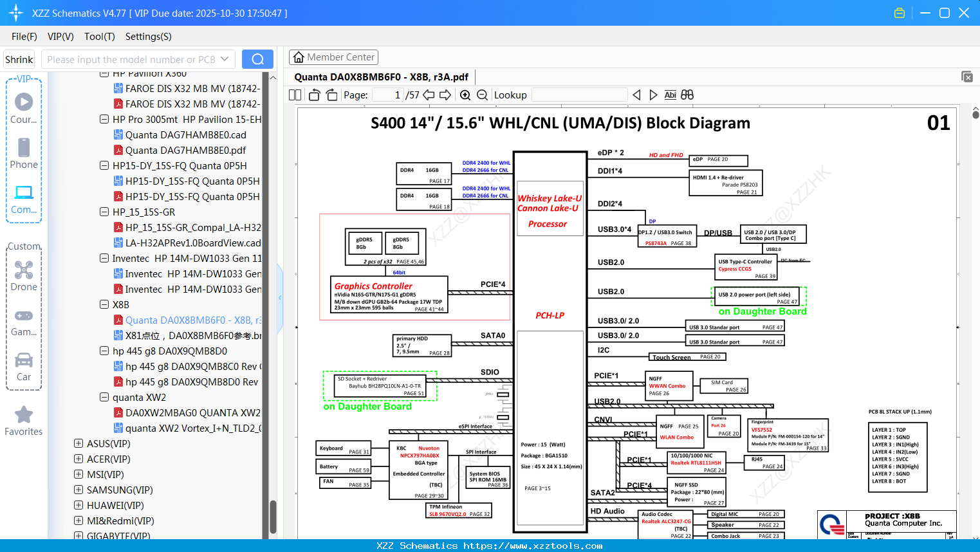Screen dimensions: 980x552
Task: Open Favorites in sidebar
Action: pyautogui.click(x=24, y=421)
